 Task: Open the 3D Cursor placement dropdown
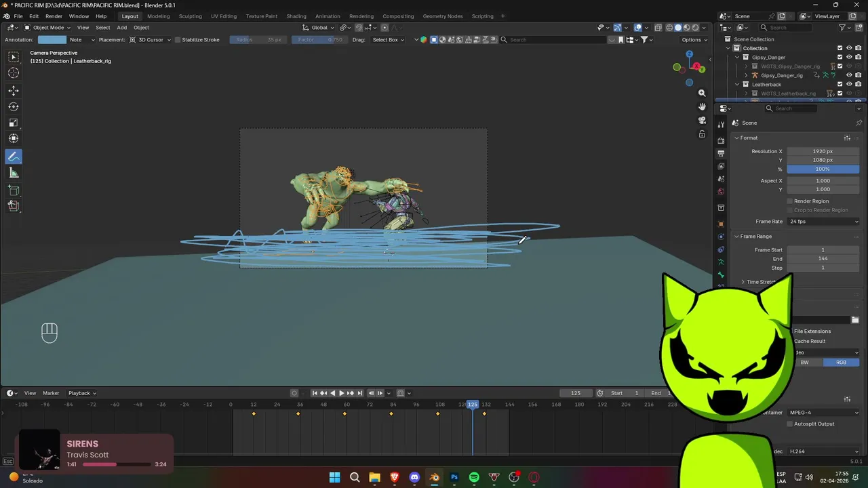pos(149,39)
